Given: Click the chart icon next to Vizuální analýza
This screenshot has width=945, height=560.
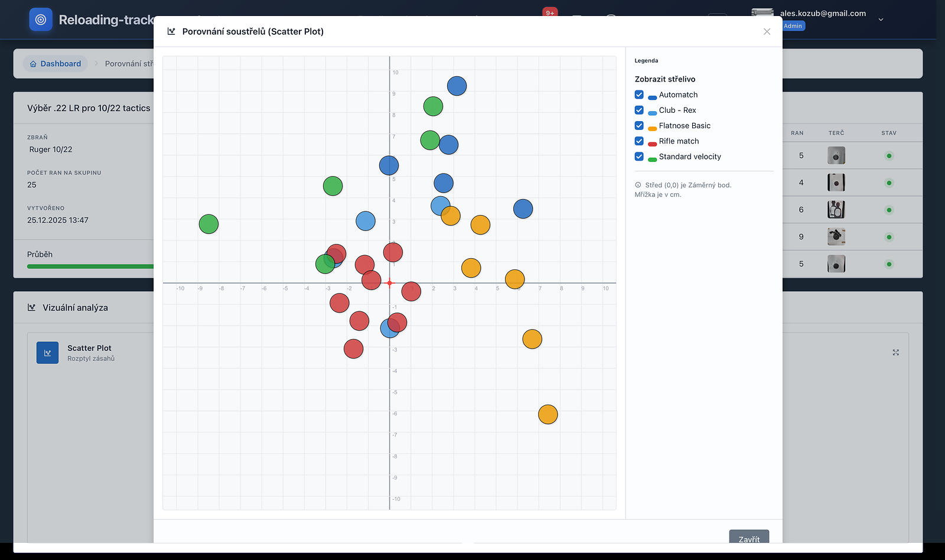Looking at the screenshot, I should [x=32, y=308].
